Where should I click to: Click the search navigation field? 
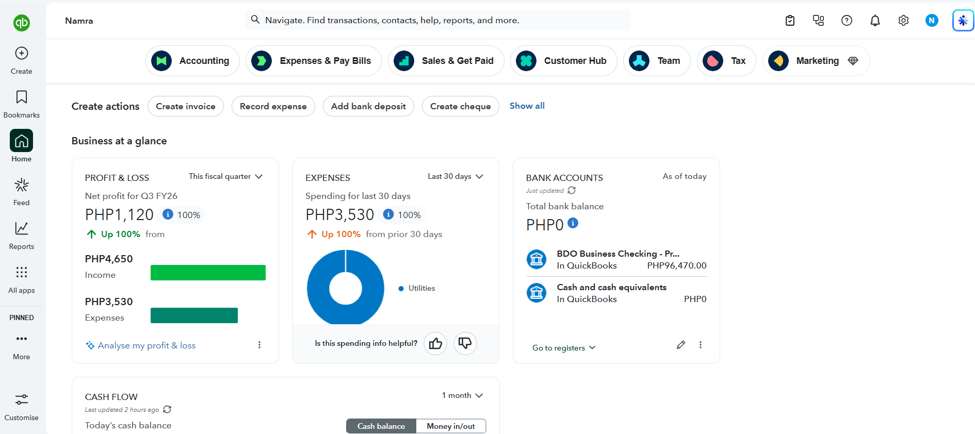[437, 20]
